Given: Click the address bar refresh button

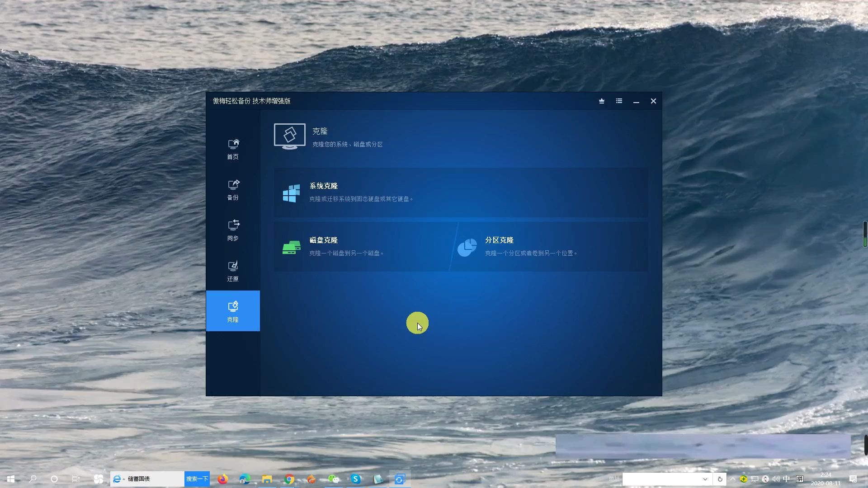Looking at the screenshot, I should click(720, 479).
